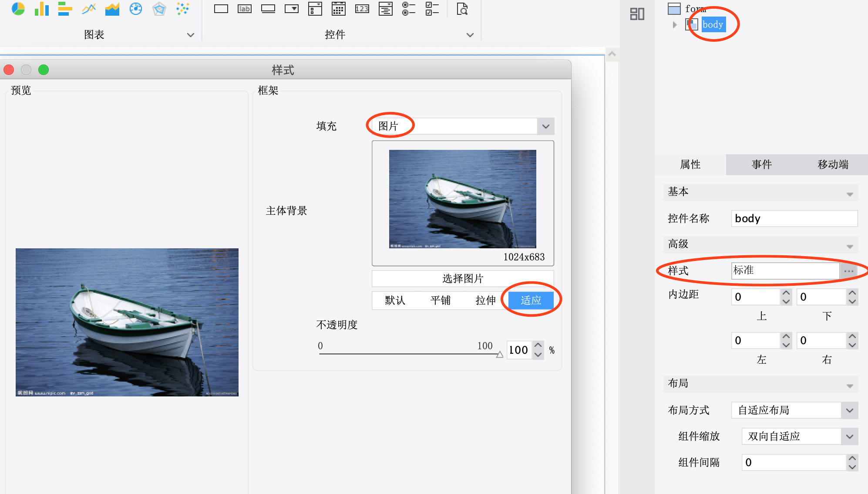Image resolution: width=868 pixels, height=494 pixels.
Task: Add a button widget
Action: pyautogui.click(x=268, y=9)
